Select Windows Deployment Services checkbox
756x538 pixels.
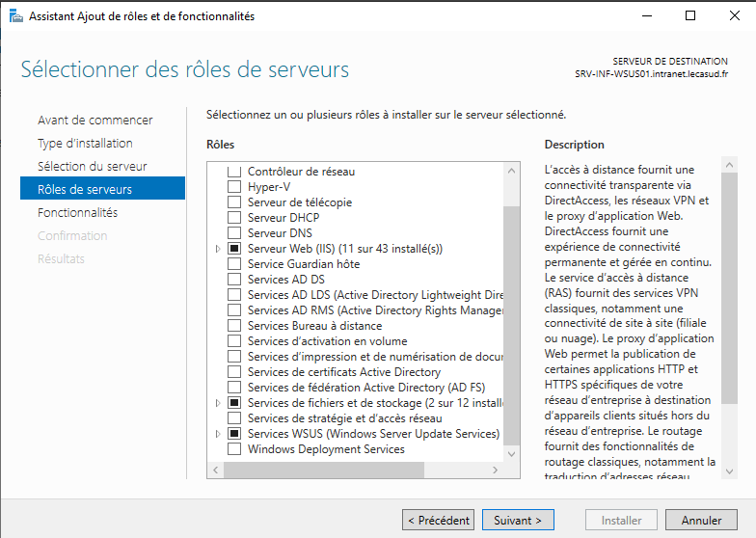click(x=233, y=449)
